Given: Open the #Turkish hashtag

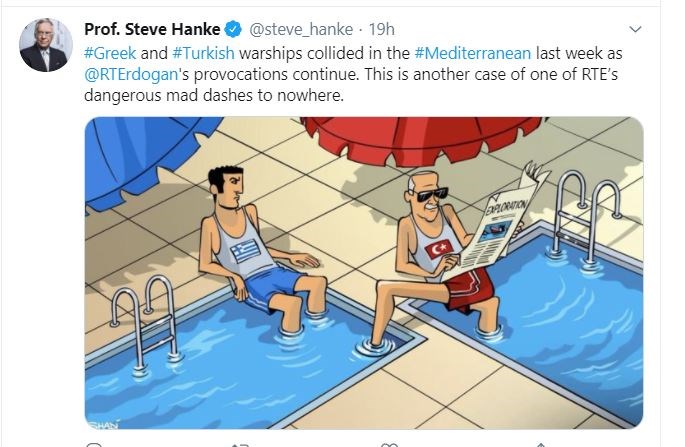Looking at the screenshot, I should coord(204,53).
